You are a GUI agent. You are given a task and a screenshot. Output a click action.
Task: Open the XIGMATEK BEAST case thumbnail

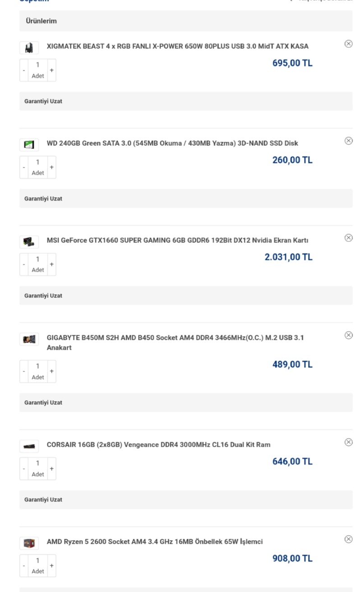29,47
